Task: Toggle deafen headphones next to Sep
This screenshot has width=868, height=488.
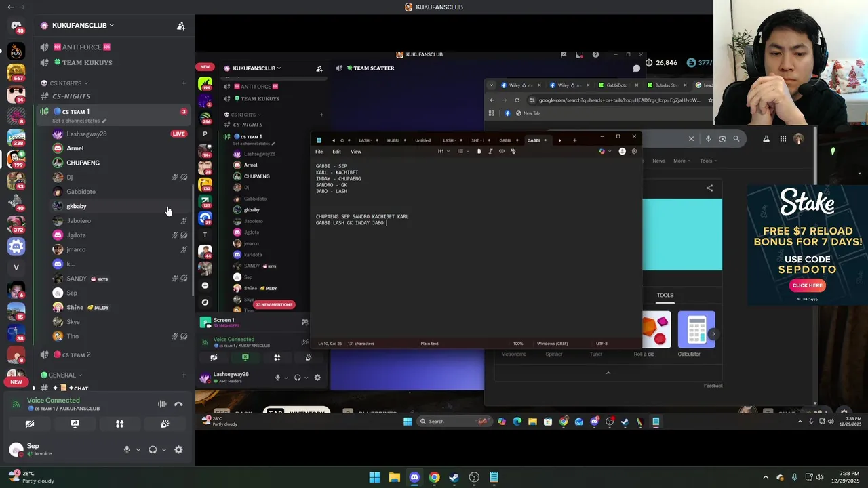Action: pyautogui.click(x=153, y=449)
